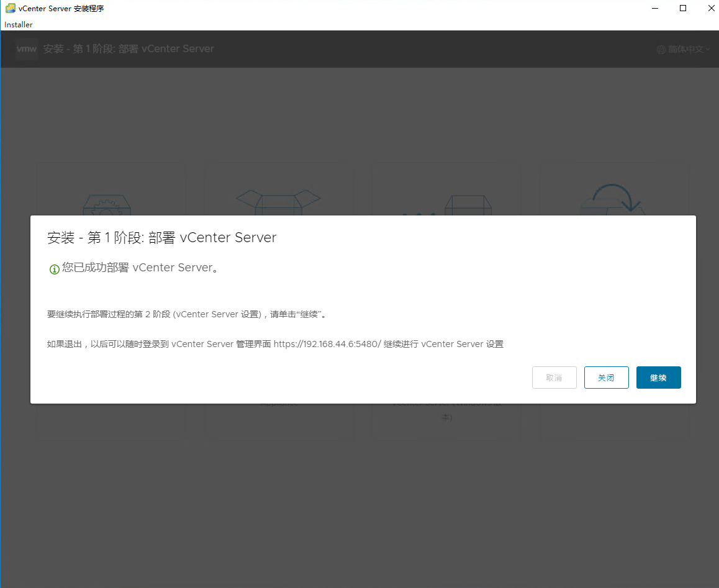
Task: Close the installer window
Action: pos(711,8)
